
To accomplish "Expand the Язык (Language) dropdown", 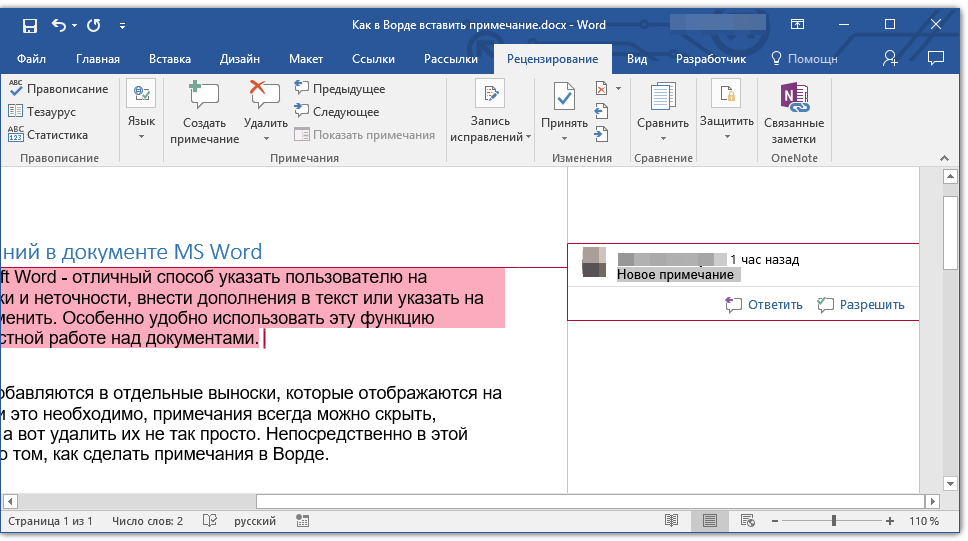I will (x=141, y=136).
